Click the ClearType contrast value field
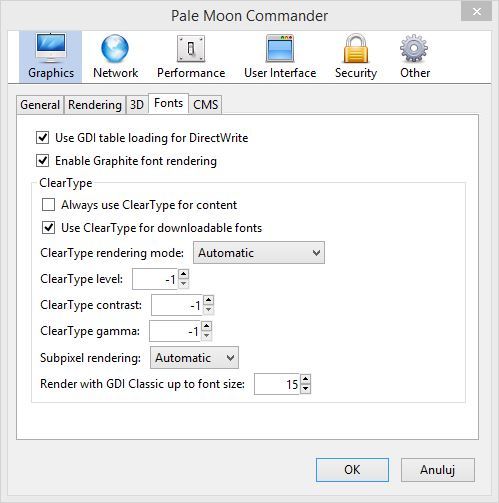 [177, 305]
